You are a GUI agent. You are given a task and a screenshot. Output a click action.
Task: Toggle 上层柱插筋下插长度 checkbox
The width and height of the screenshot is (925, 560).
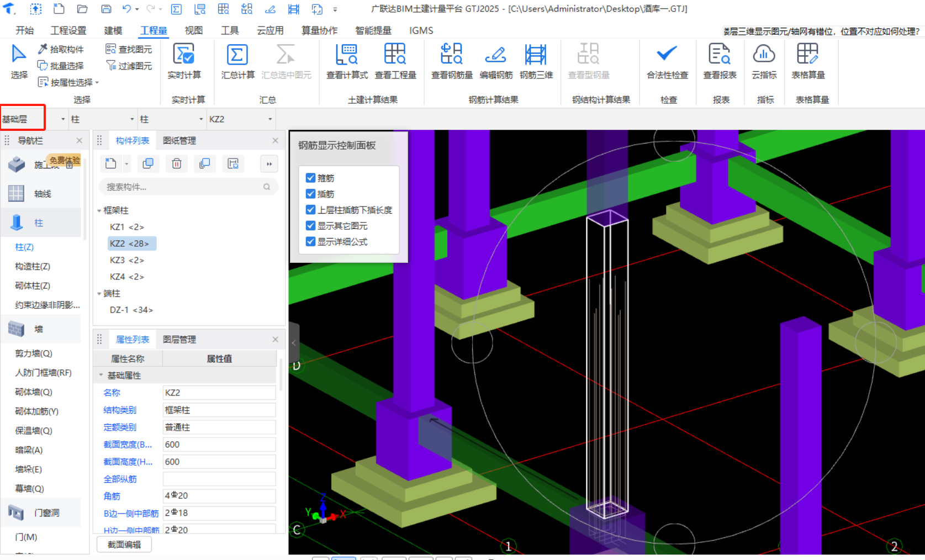[x=310, y=210]
